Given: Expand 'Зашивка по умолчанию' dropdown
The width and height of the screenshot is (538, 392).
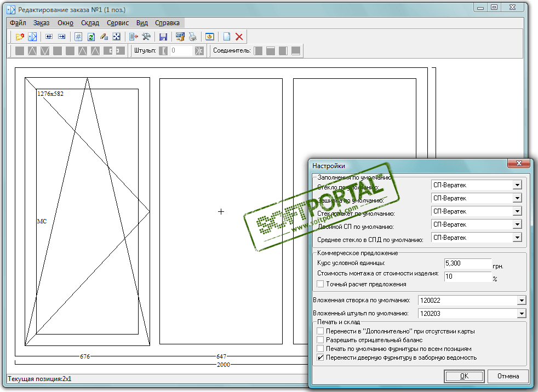Looking at the screenshot, I should click(517, 198).
